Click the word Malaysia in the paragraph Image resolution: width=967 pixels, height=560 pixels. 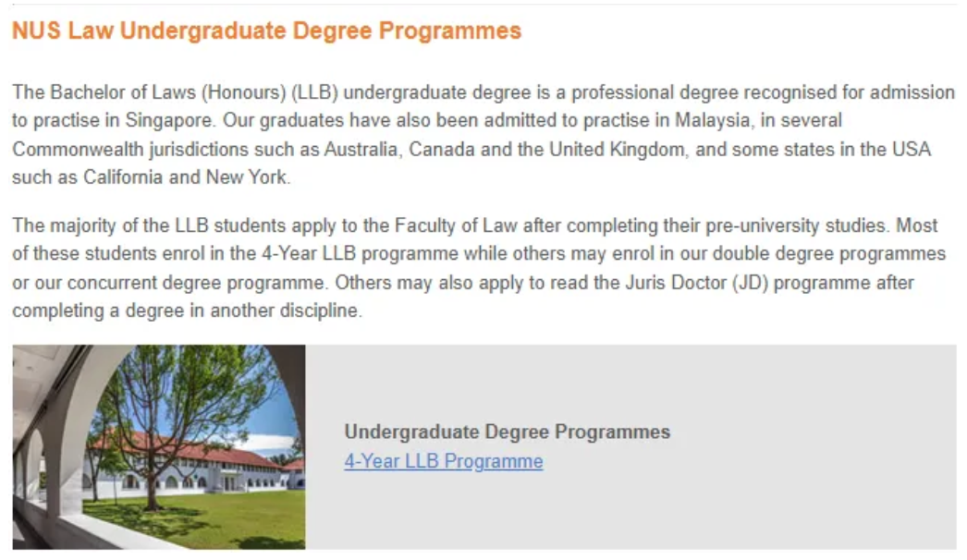tap(712, 120)
